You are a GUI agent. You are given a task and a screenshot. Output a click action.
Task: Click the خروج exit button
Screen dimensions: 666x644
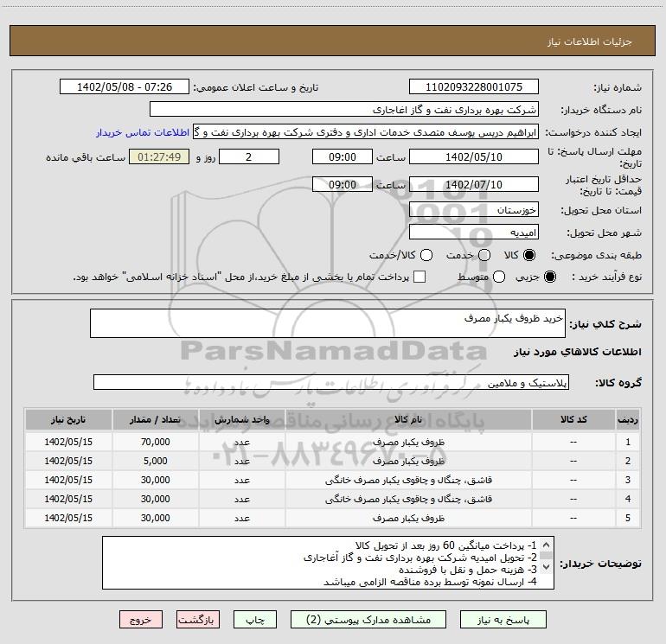(x=141, y=620)
